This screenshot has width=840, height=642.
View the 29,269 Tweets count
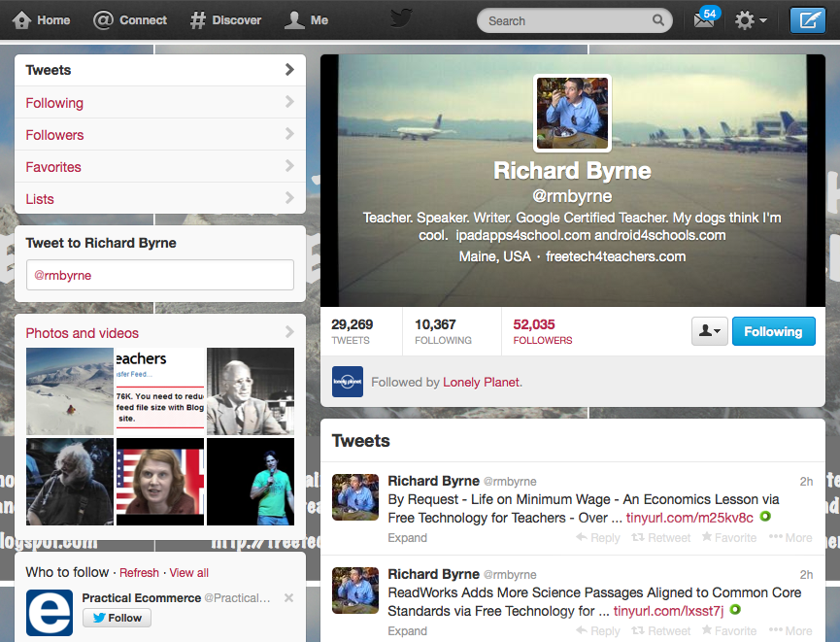[352, 331]
